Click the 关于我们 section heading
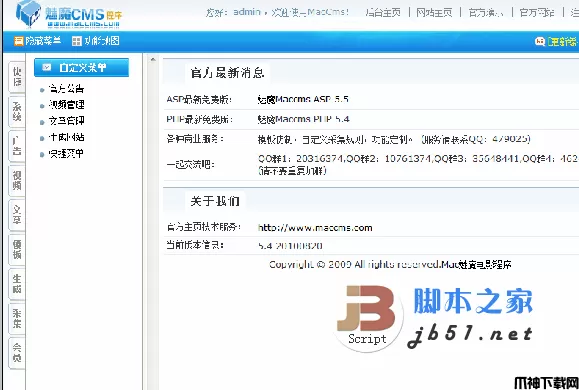This screenshot has height=390, width=579. pyautogui.click(x=215, y=201)
